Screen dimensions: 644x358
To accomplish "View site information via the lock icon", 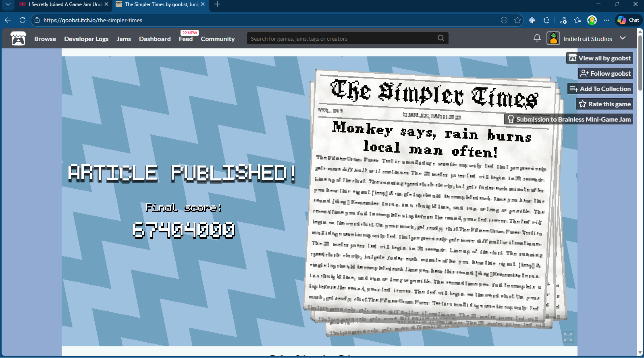I will click(37, 20).
